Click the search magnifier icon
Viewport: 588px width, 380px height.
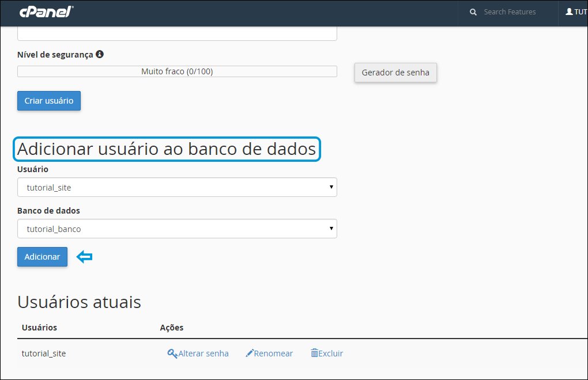[x=473, y=12]
